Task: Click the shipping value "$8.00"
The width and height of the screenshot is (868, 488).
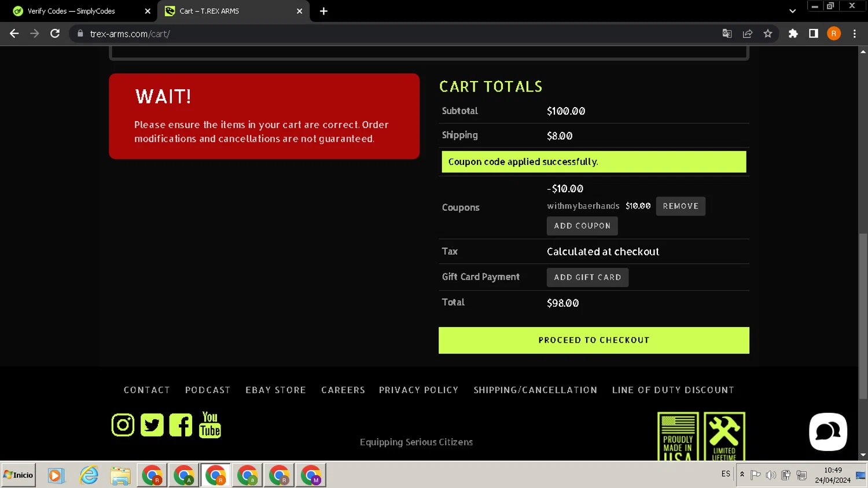Action: [x=560, y=136]
